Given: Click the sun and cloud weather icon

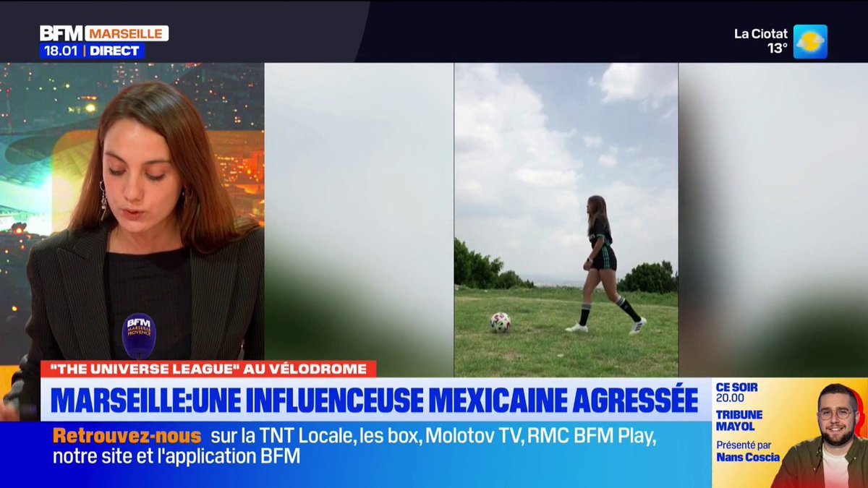Looking at the screenshot, I should (810, 42).
